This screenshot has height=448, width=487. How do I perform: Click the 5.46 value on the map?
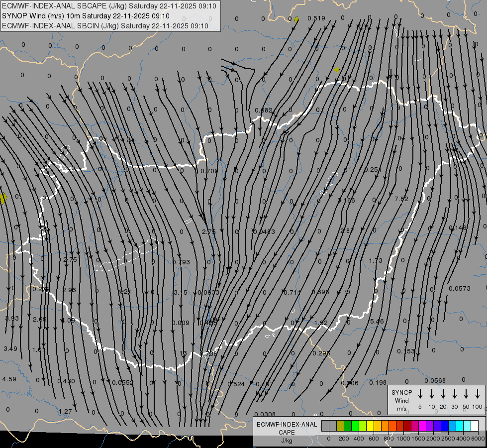point(377,321)
